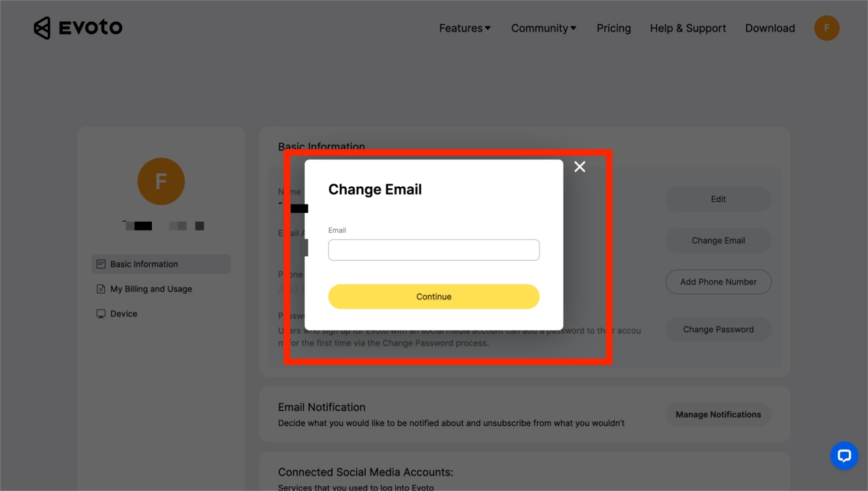Click the Basic Information sidebar icon
Viewport: 868px width, 491px height.
tap(101, 264)
